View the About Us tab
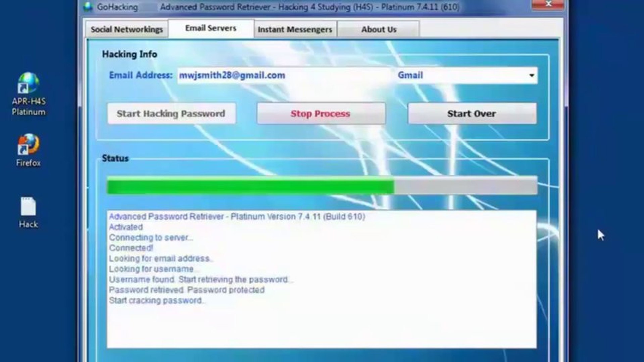 pyautogui.click(x=379, y=29)
